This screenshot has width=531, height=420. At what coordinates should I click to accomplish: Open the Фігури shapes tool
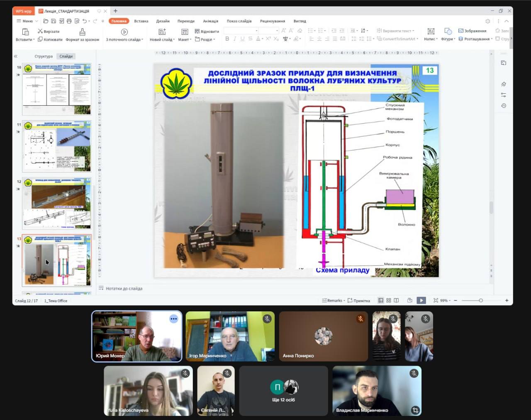[448, 32]
